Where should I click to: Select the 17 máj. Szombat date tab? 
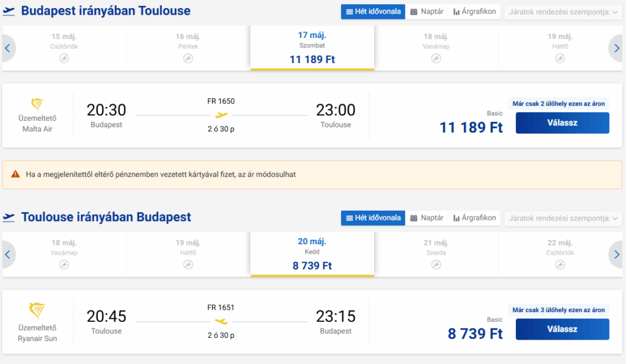coord(312,48)
